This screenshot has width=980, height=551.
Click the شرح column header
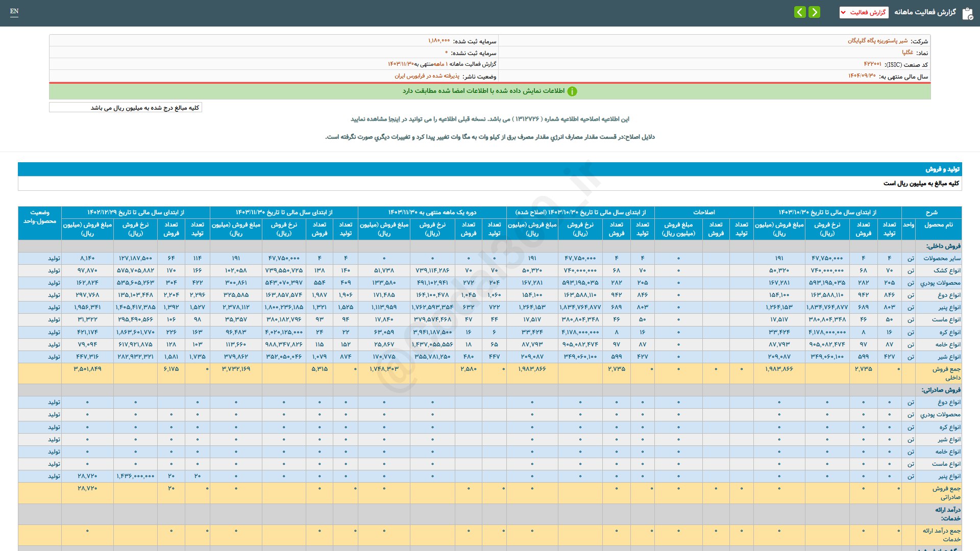[x=931, y=212]
